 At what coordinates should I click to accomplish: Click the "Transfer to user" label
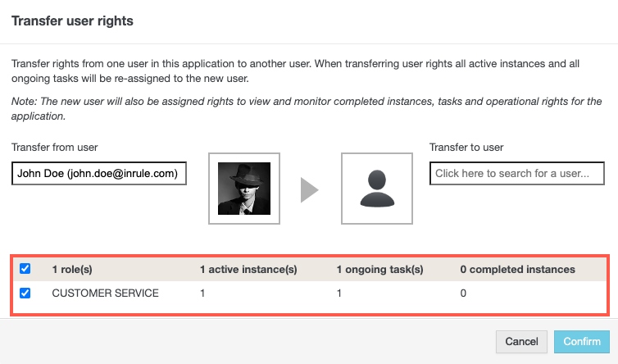point(466,148)
